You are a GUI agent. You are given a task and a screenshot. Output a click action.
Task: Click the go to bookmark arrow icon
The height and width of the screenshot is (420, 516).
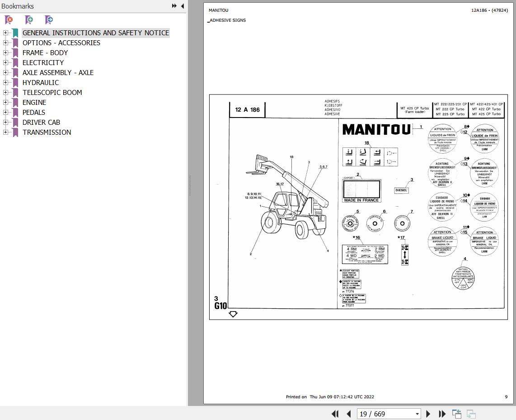(x=49, y=20)
